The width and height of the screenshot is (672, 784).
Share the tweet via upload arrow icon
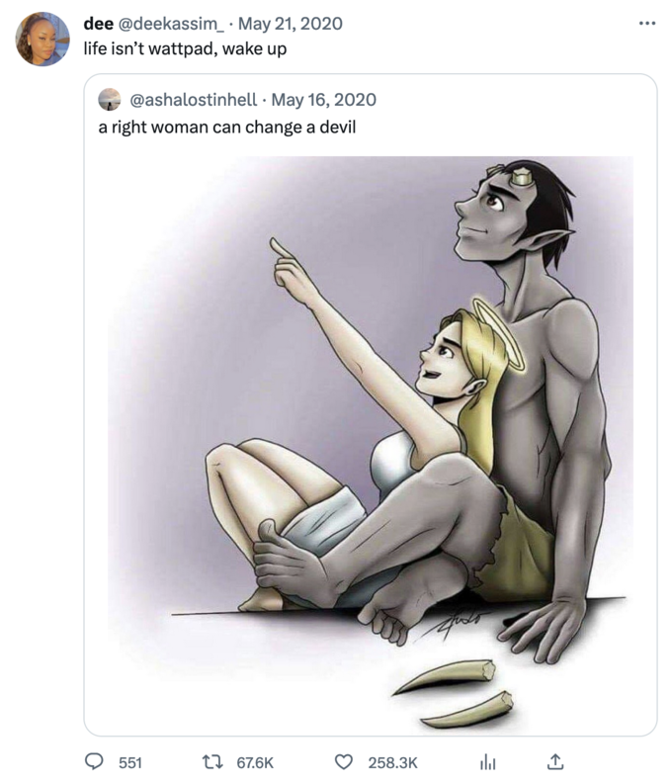[555, 761]
